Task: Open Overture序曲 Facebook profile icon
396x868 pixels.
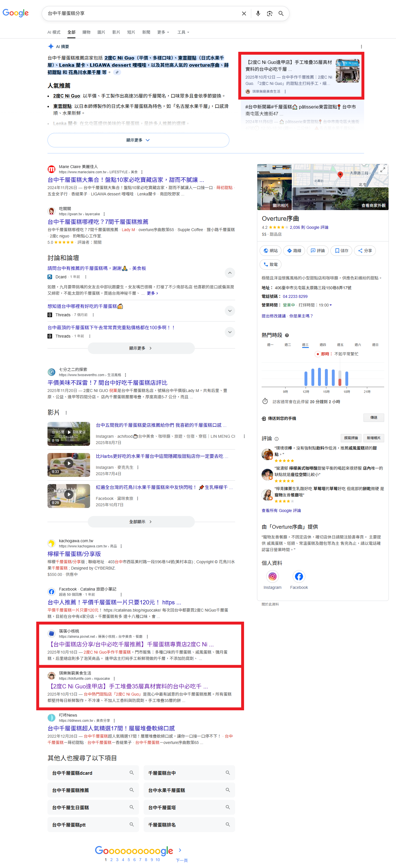Action: click(x=299, y=576)
